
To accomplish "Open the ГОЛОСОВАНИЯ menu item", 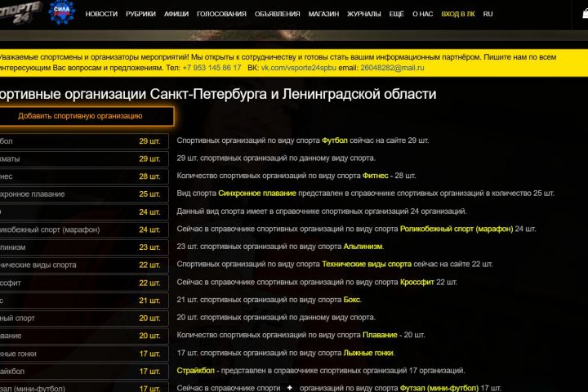I will coord(221,14).
